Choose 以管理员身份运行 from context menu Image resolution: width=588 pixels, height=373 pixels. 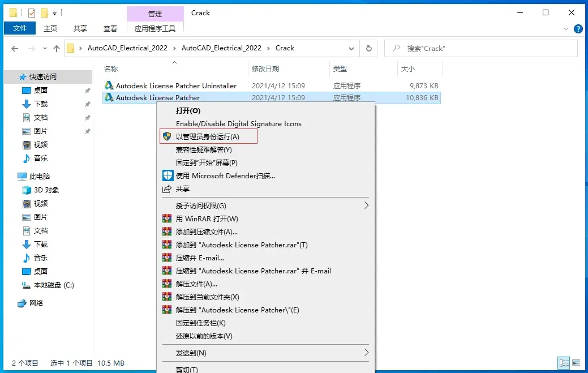tap(208, 137)
